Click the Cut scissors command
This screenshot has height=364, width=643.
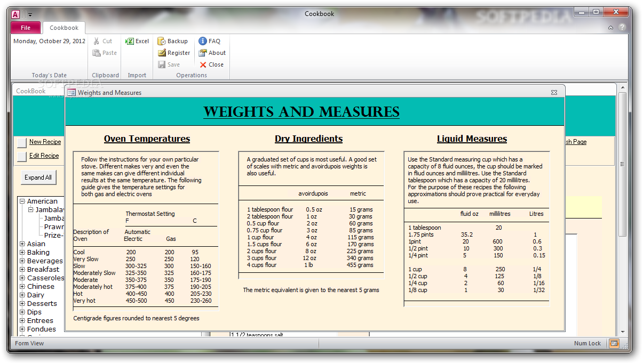[102, 41]
